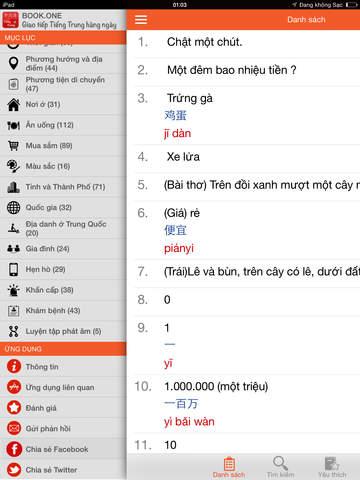This screenshot has width=360, height=480.
Task: Tap the medical icon for Khám bệnh
Action: (13, 311)
